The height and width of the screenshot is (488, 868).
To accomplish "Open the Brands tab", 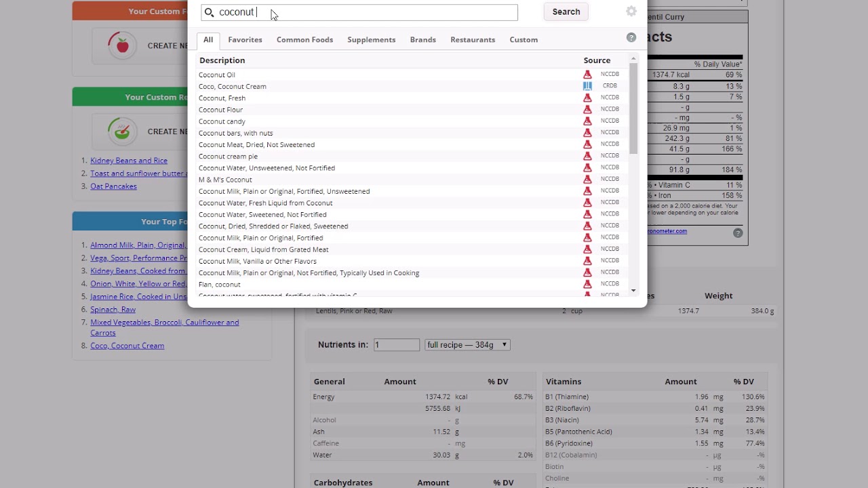I will click(423, 39).
